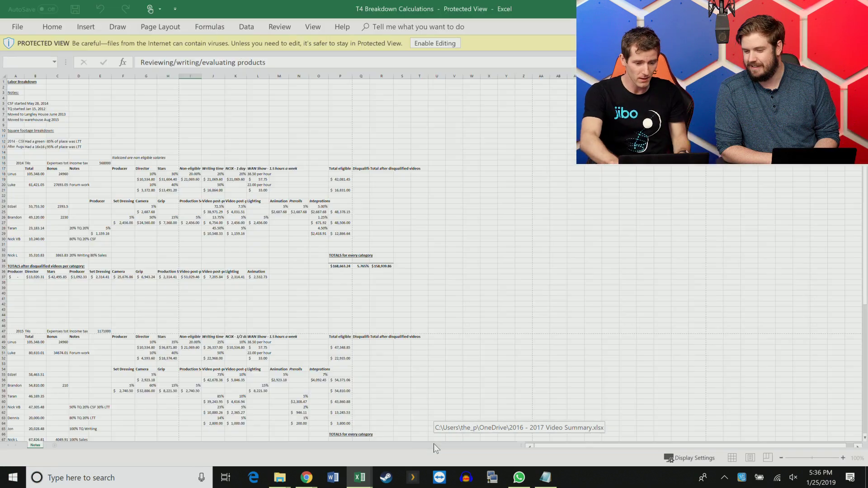Image resolution: width=868 pixels, height=488 pixels.
Task: Click the Redo arrow icon
Action: pyautogui.click(x=125, y=9)
